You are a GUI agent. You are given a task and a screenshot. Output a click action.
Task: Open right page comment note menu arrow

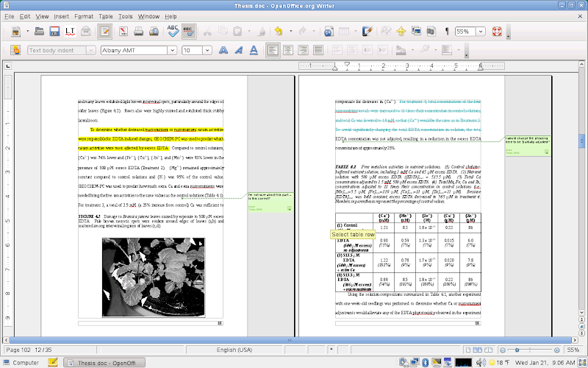546,152
